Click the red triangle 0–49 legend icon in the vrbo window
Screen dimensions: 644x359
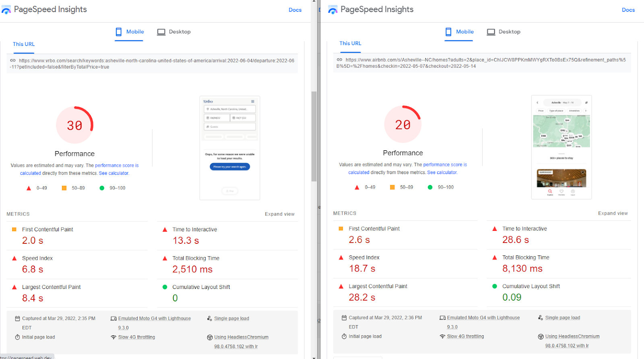tap(29, 188)
